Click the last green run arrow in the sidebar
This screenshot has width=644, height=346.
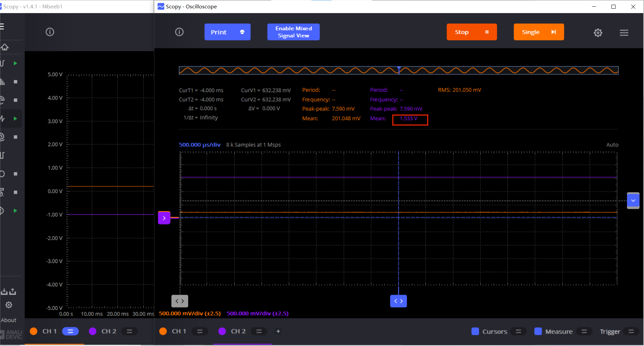(15, 211)
